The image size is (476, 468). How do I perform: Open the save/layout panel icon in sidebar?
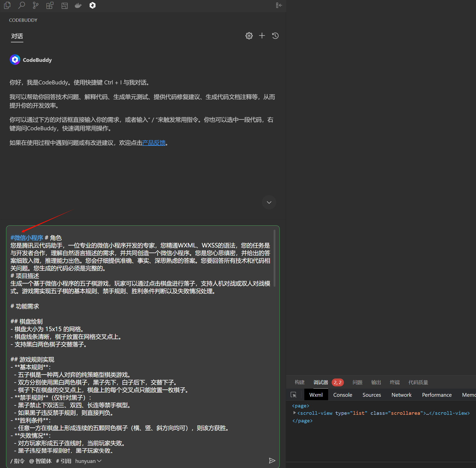click(x=65, y=5)
